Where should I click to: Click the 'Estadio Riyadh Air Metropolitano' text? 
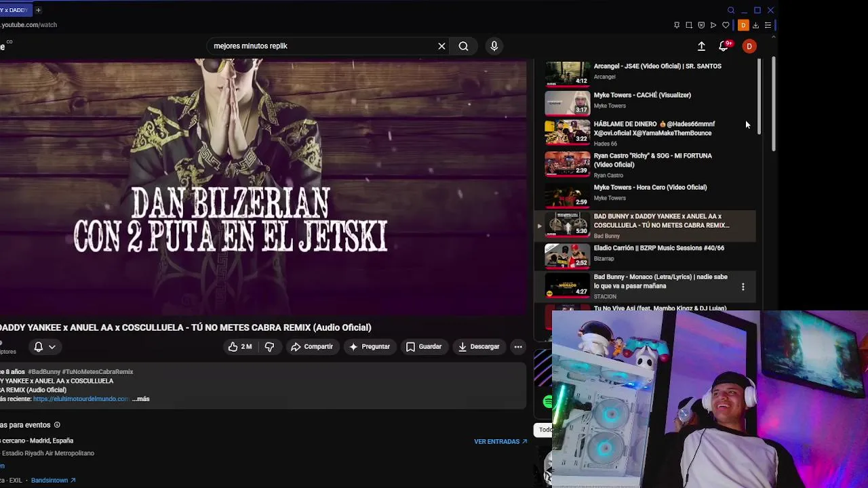point(48,453)
